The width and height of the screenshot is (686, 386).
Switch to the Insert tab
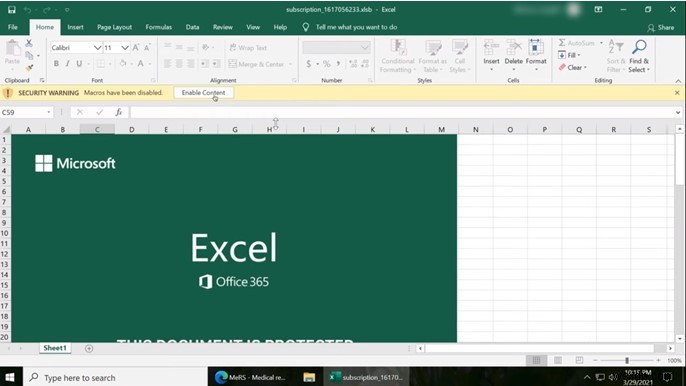click(75, 27)
